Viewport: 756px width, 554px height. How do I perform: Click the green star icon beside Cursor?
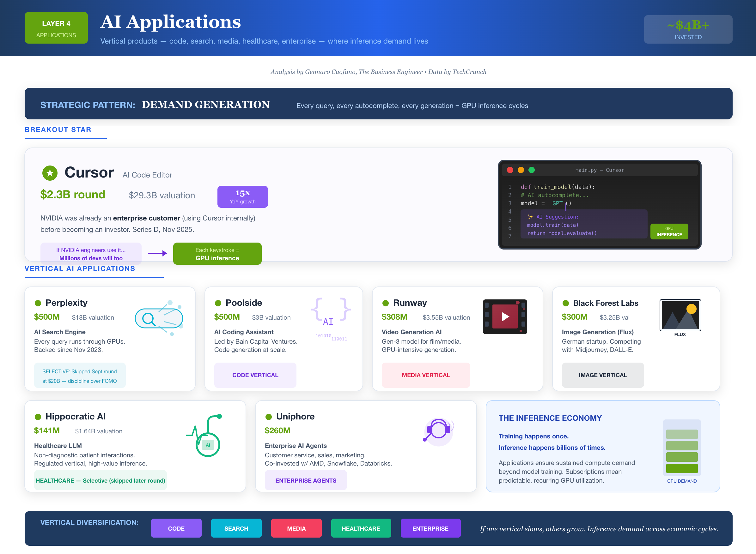coord(50,173)
